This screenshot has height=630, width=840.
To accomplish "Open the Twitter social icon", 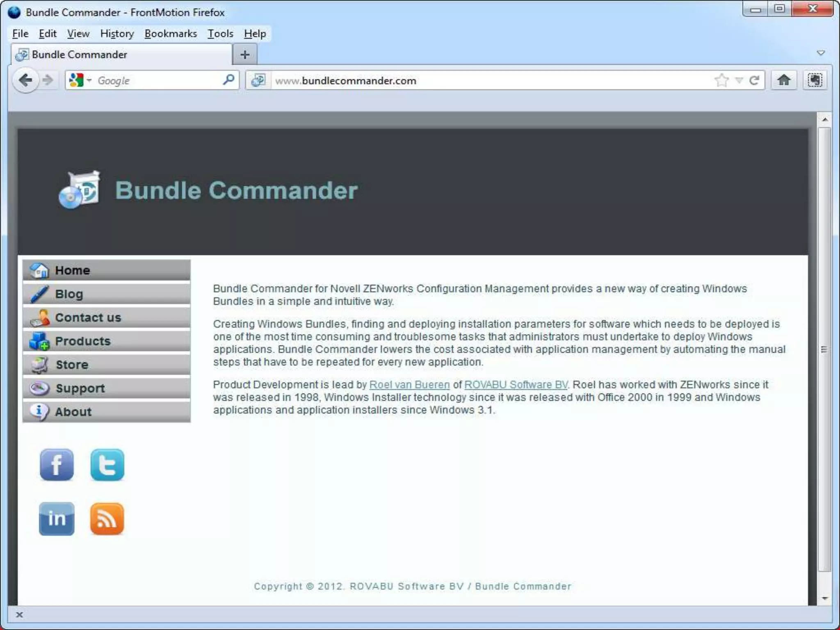I will (x=107, y=465).
